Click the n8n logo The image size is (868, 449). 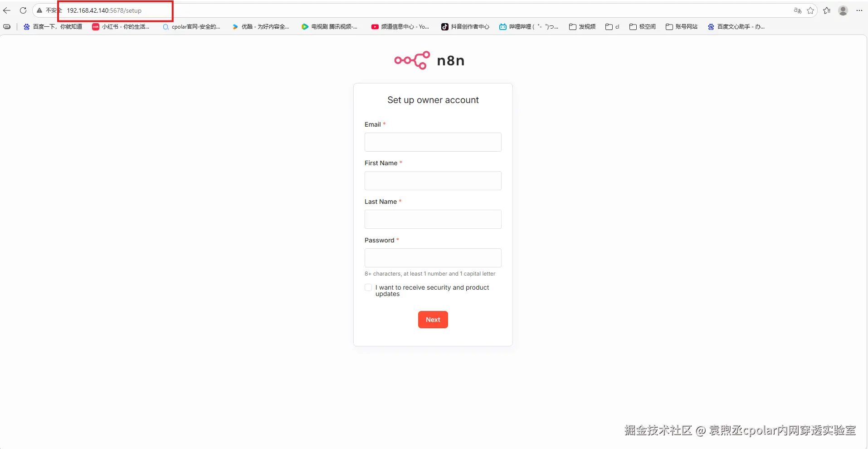(429, 60)
